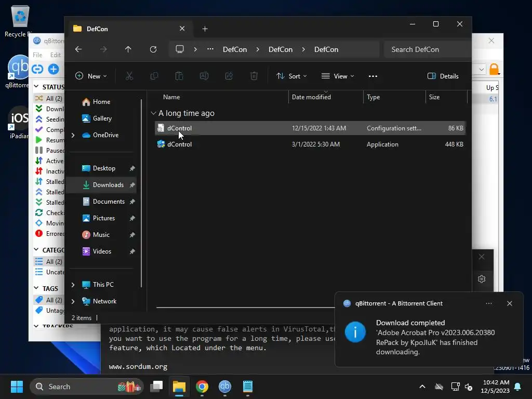Collapse the STATUS section in qBittorrent
The width and height of the screenshot is (532, 399).
[x=36, y=87]
